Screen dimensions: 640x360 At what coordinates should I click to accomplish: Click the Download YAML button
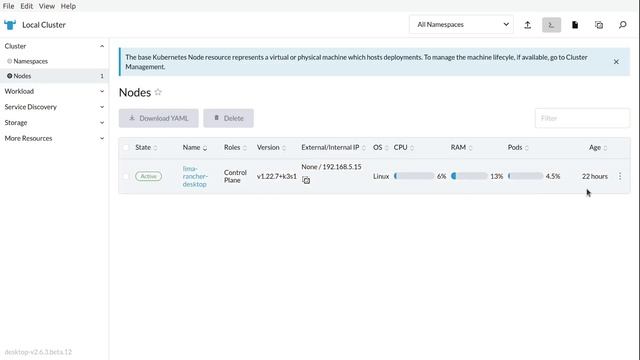[x=159, y=118]
